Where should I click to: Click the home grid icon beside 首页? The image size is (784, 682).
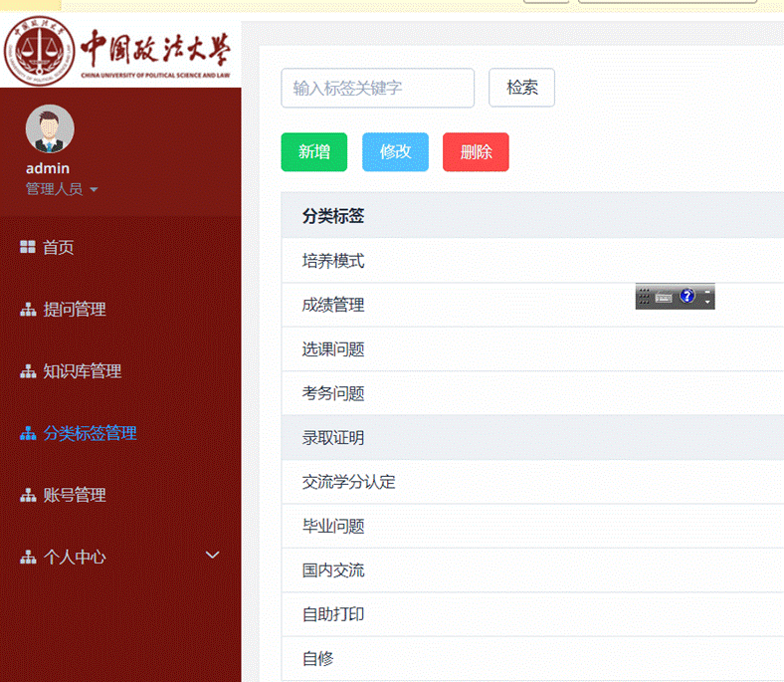(x=28, y=247)
